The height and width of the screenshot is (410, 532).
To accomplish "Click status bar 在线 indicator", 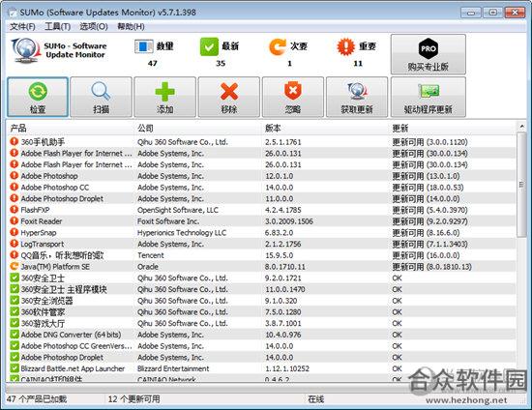I will point(316,399).
